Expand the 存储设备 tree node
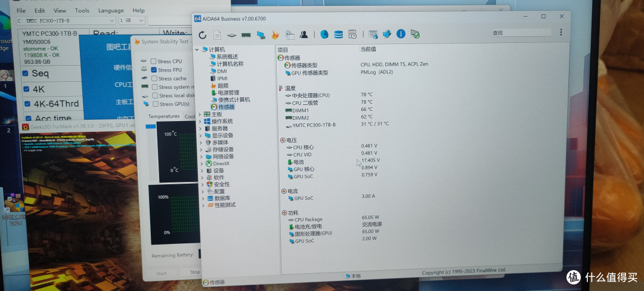644x291 pixels. pyautogui.click(x=201, y=150)
